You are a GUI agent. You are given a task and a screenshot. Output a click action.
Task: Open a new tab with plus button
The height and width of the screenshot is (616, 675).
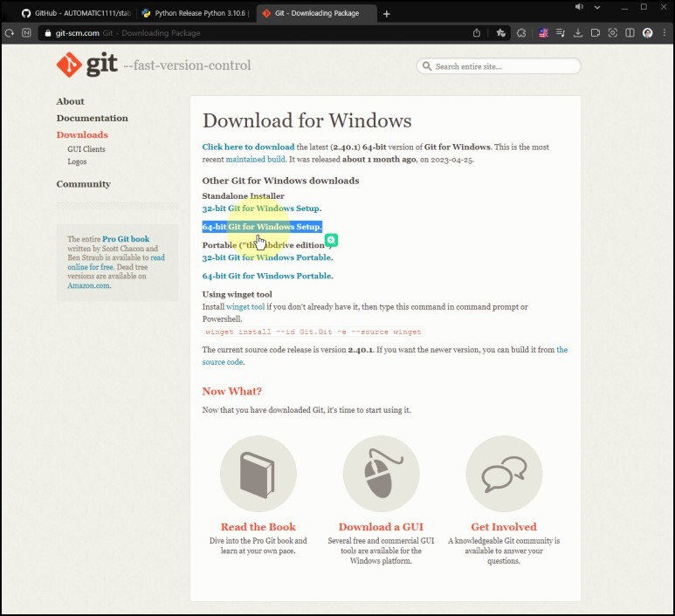[387, 14]
